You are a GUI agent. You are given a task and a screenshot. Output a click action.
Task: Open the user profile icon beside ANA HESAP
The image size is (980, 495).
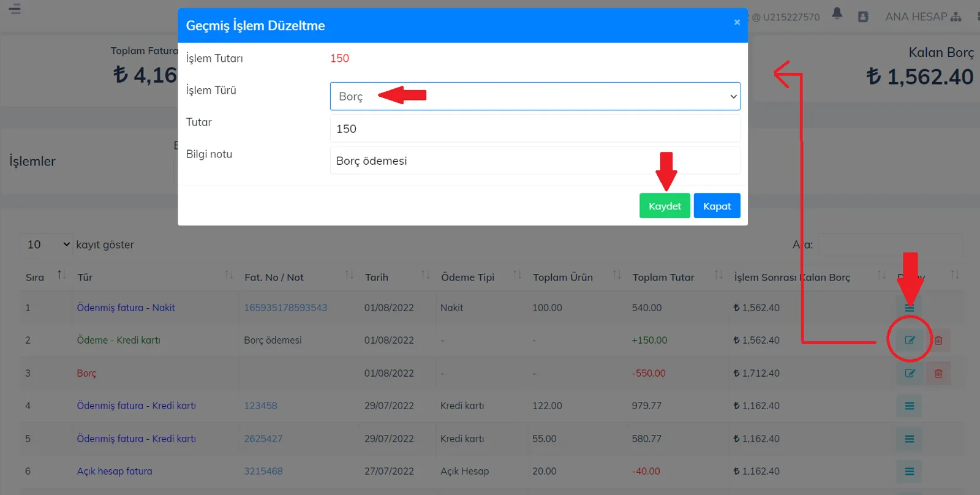pos(863,17)
